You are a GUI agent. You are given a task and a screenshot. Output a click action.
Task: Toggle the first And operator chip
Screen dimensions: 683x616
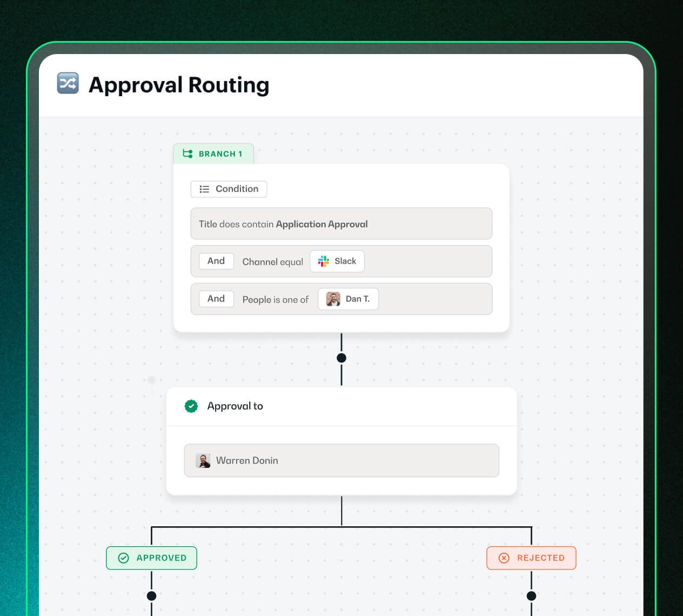[216, 260]
